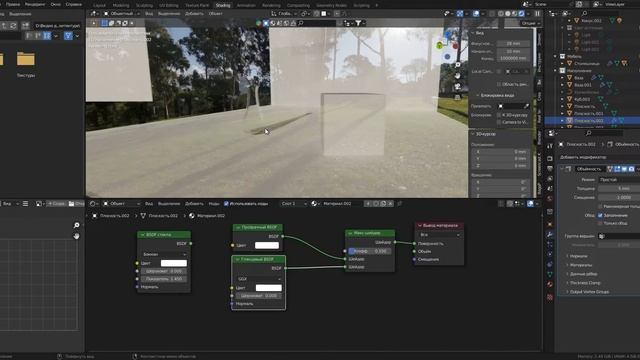This screenshot has height=360, width=640.
Task: Click the camera view gizmo icon
Action: (458, 87)
